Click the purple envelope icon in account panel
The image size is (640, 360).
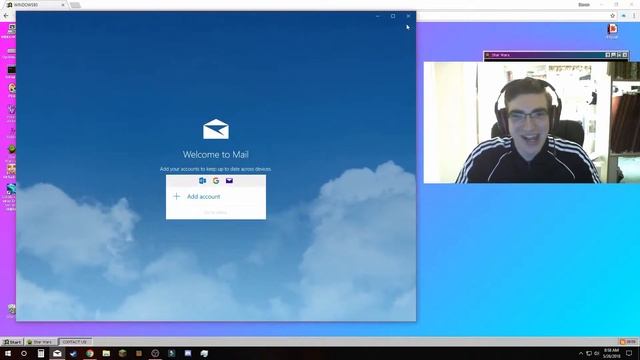pos(229,180)
